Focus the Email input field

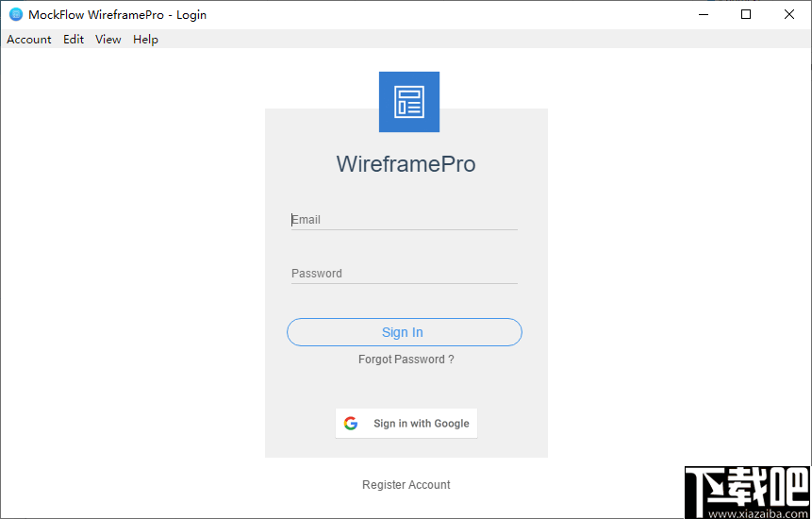tap(404, 220)
